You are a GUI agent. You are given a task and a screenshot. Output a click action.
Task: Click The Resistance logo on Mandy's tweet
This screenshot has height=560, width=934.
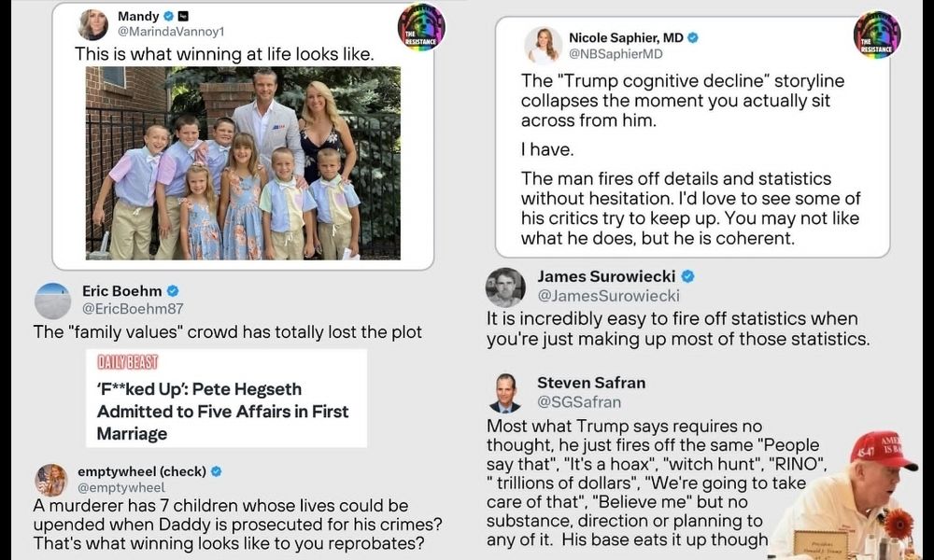(421, 27)
